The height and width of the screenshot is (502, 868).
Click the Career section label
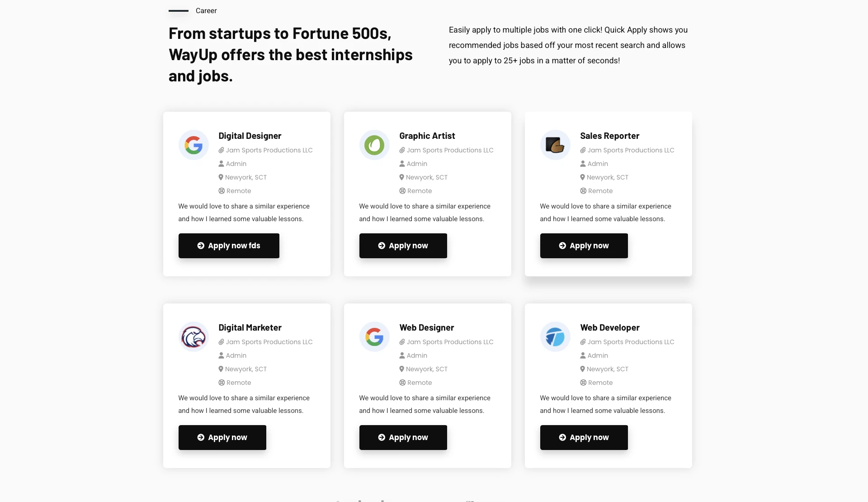click(x=206, y=11)
